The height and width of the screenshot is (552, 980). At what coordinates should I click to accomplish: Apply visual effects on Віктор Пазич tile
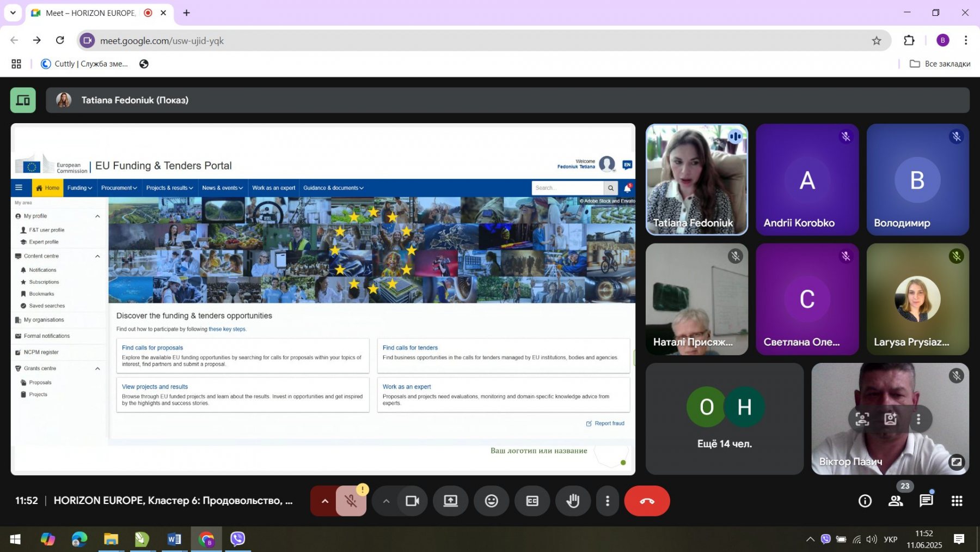[x=891, y=419]
